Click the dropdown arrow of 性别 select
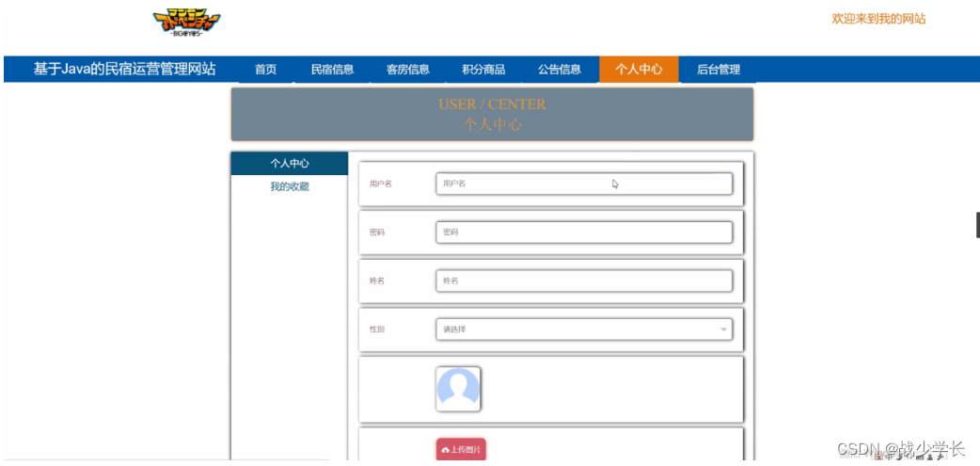 (x=723, y=329)
